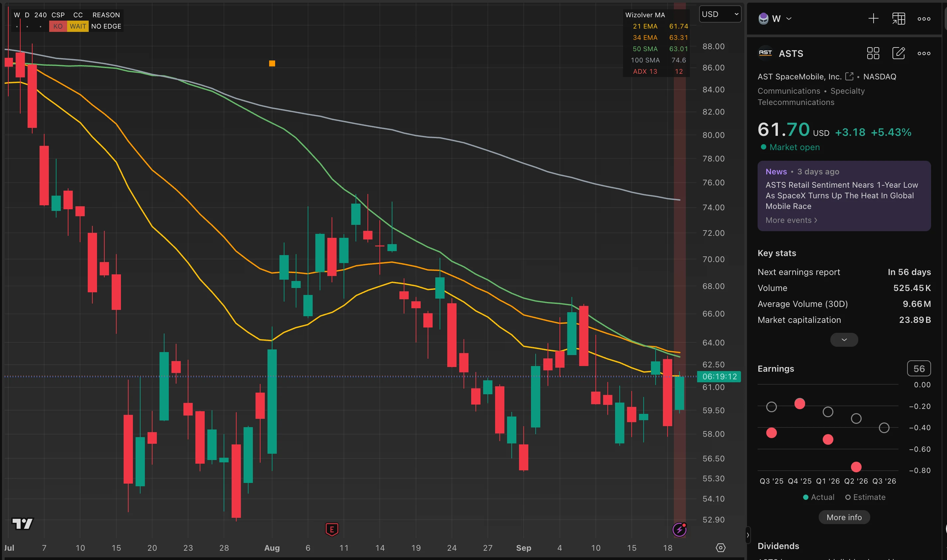Image resolution: width=947 pixels, height=560 pixels.
Task: Add symbol with the plus icon
Action: [873, 19]
